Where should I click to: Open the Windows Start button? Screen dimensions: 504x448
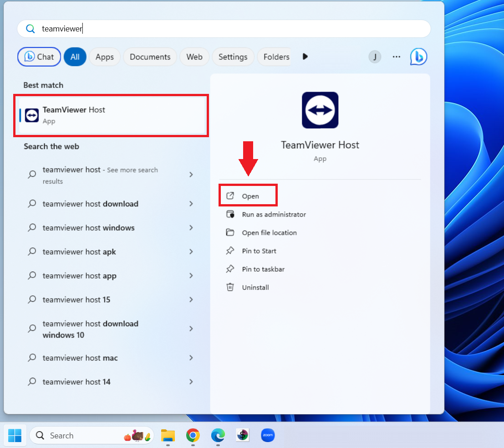coord(15,435)
